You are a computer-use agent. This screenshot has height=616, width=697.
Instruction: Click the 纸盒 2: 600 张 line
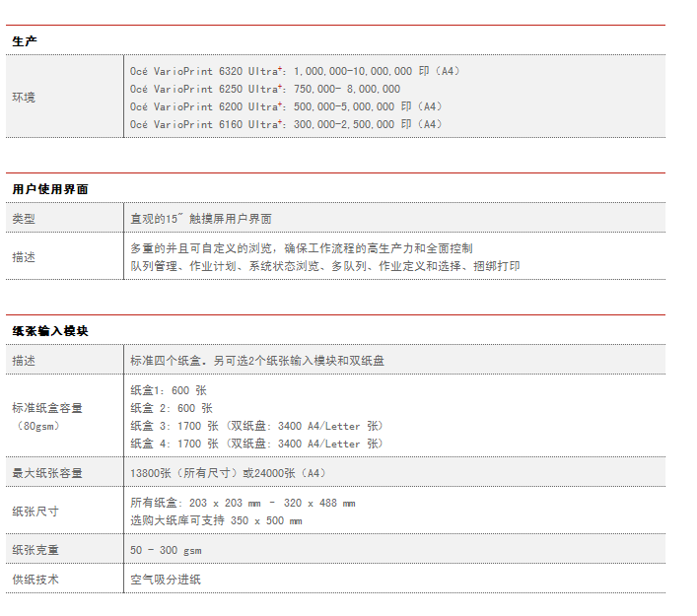[172, 408]
